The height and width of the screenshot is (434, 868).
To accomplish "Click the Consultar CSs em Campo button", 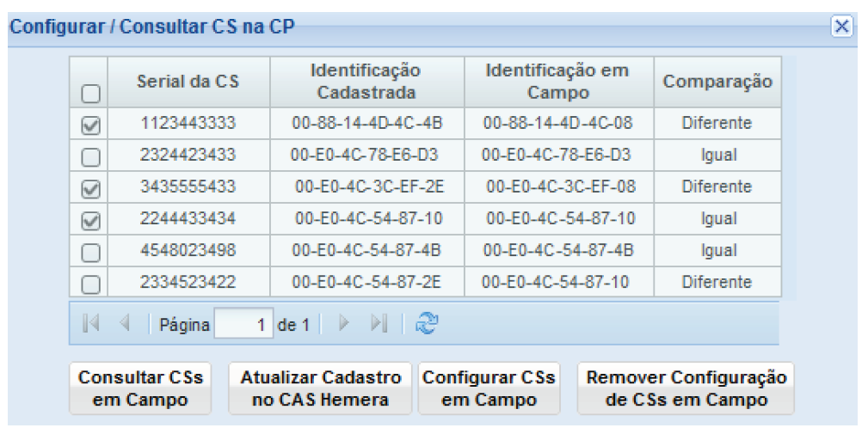I will coord(140,388).
